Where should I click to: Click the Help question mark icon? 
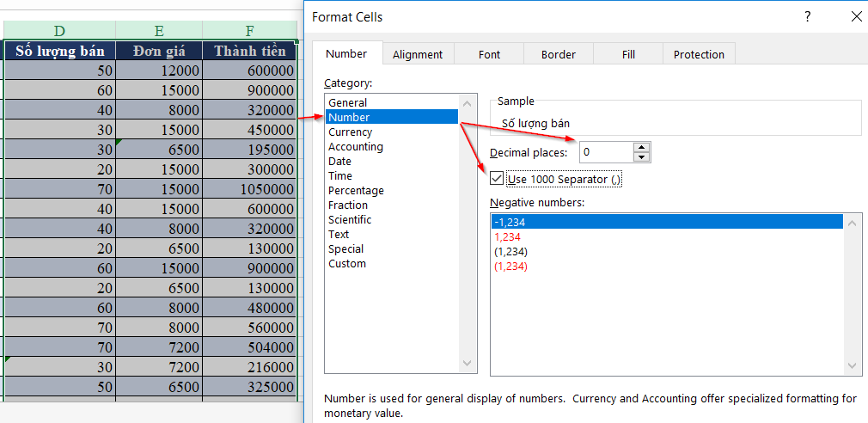[807, 16]
